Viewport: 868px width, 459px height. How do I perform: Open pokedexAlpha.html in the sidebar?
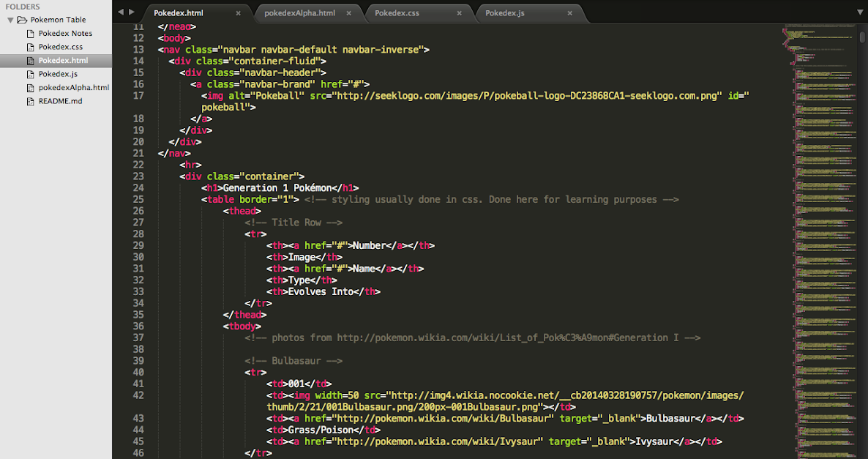(x=74, y=88)
